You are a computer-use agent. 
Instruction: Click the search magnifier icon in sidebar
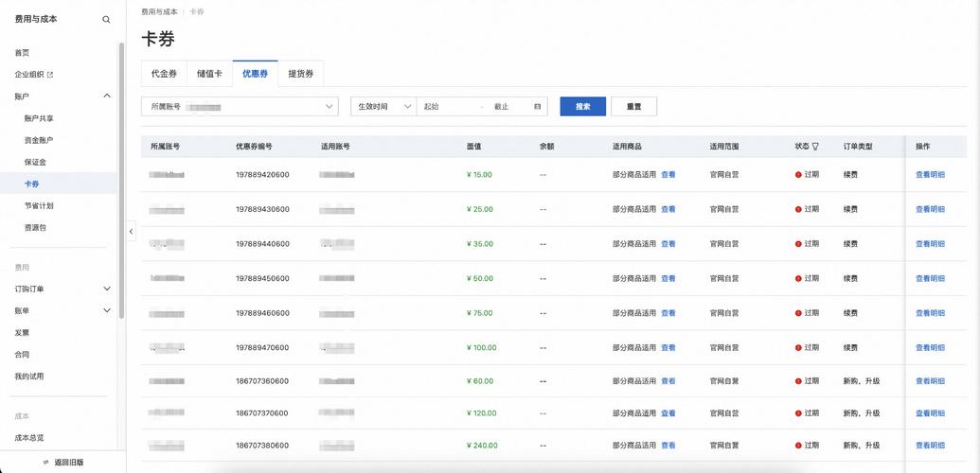click(x=106, y=19)
